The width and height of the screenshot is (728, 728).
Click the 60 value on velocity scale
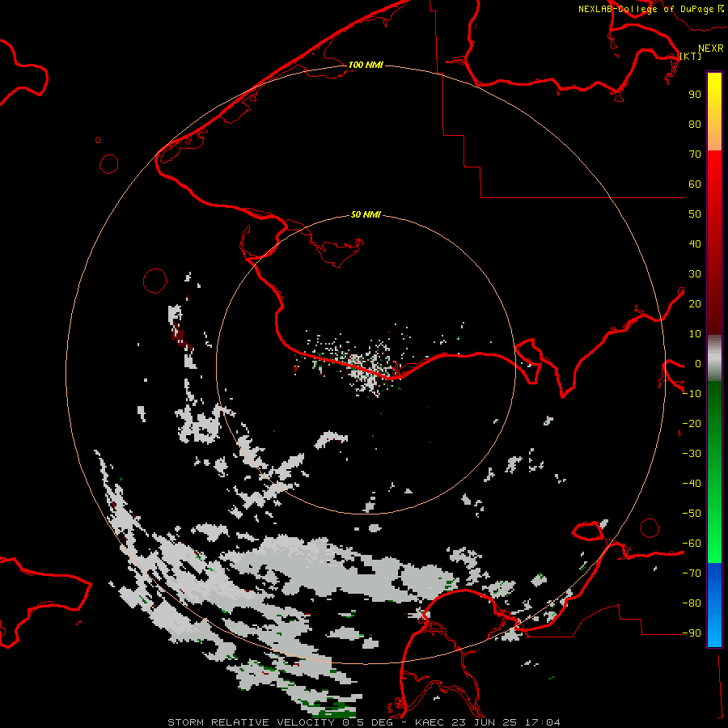click(695, 184)
